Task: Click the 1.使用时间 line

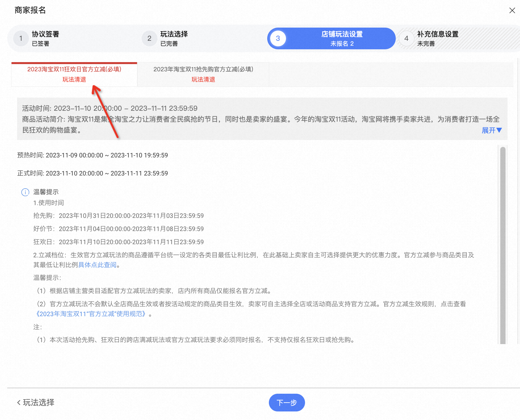Action: [49, 203]
